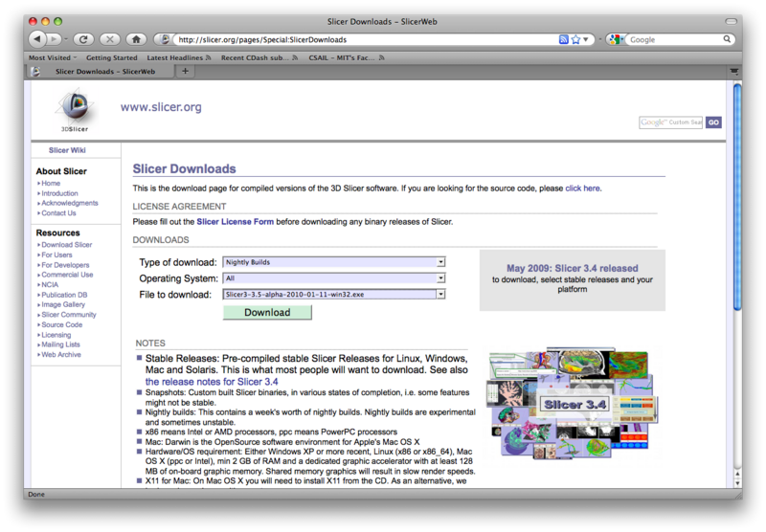Screen dimensions: 766x532
Task: Click the browser Forward arrow button
Action: 55,39
